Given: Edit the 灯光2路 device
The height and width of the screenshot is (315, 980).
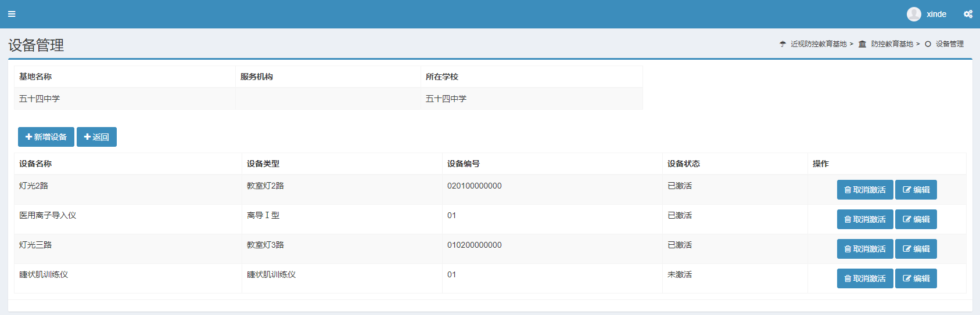Looking at the screenshot, I should pyautogui.click(x=916, y=190).
